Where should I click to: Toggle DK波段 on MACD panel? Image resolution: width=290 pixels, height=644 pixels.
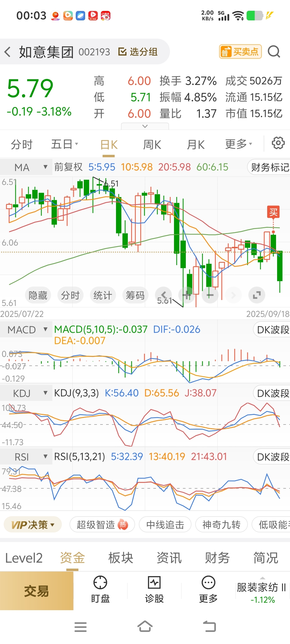(x=272, y=330)
